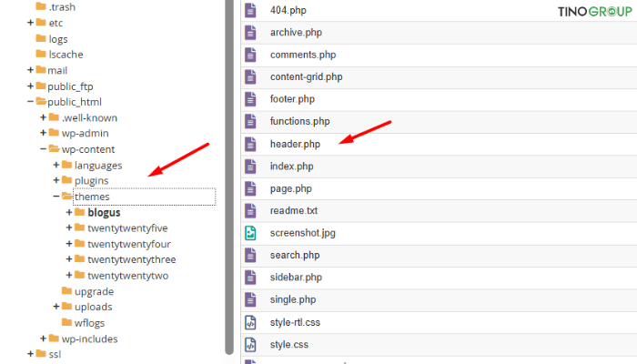Image resolution: width=637 pixels, height=364 pixels.
Task: Click the open public_html folder icon
Action: tap(41, 101)
